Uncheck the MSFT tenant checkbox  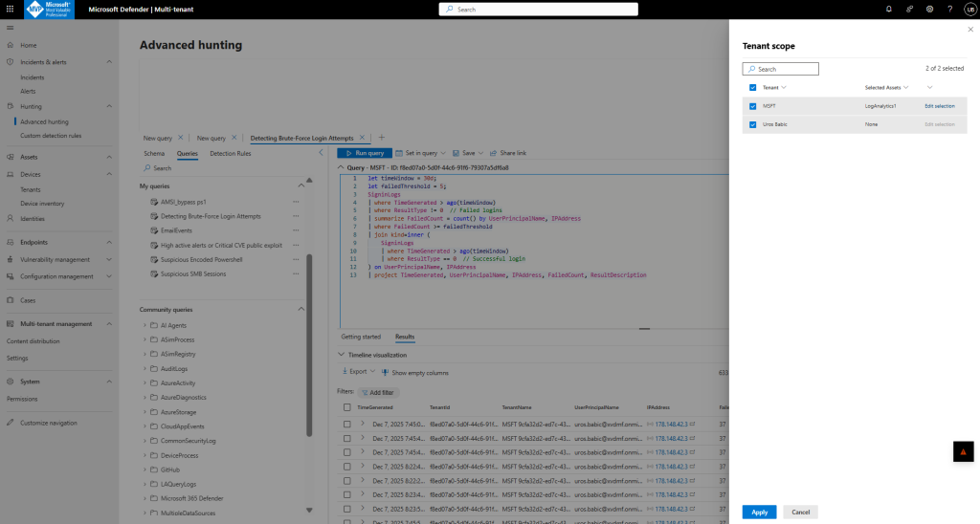pyautogui.click(x=753, y=106)
